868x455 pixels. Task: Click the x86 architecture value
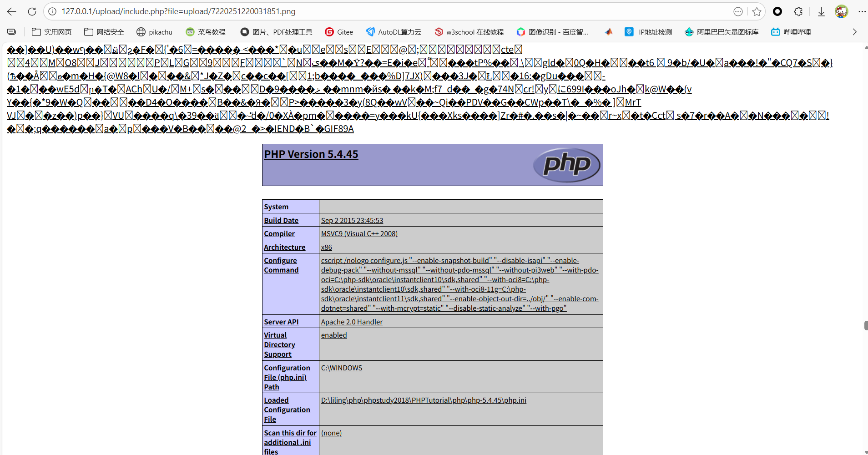click(327, 247)
